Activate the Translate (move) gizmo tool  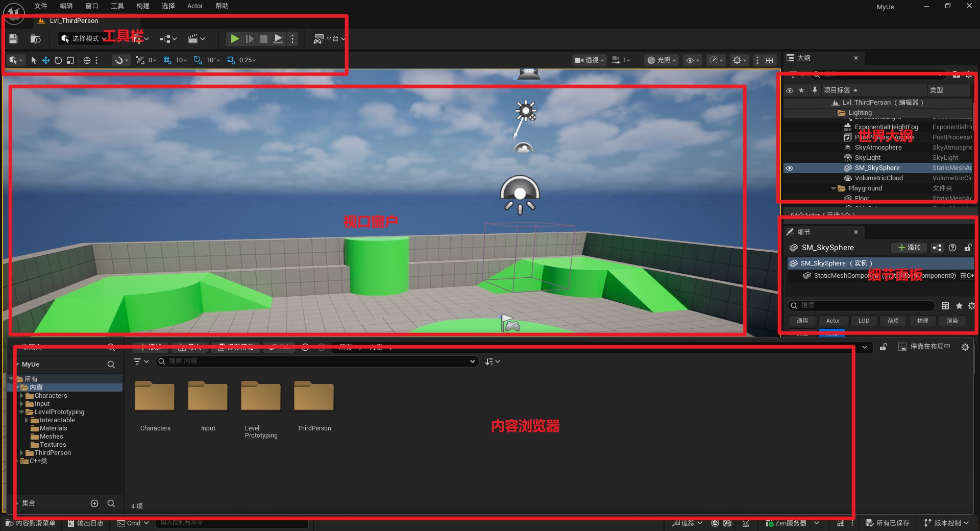[46, 60]
